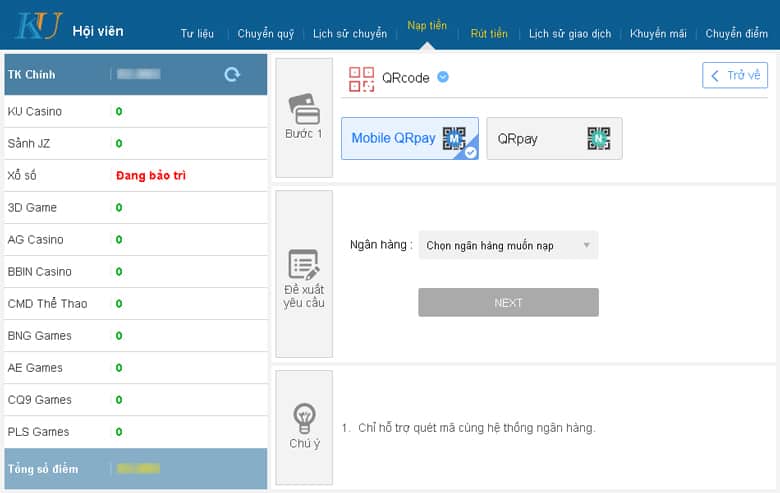This screenshot has height=493, width=780.
Task: Click the QRcode grid icon
Action: tap(361, 79)
